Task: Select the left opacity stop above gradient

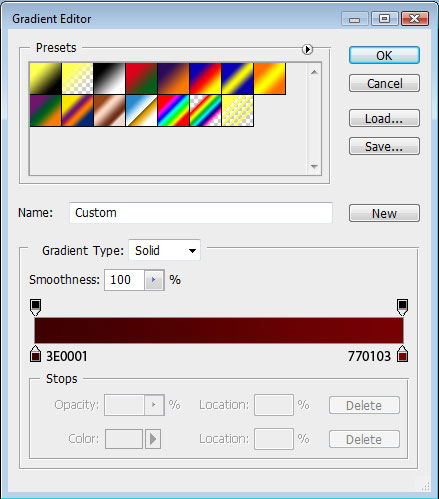Action: click(36, 307)
